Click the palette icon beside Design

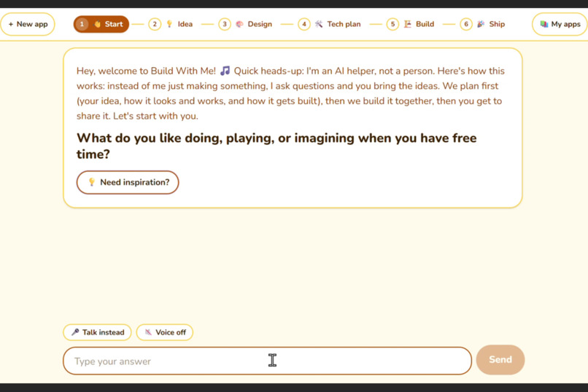coord(239,24)
